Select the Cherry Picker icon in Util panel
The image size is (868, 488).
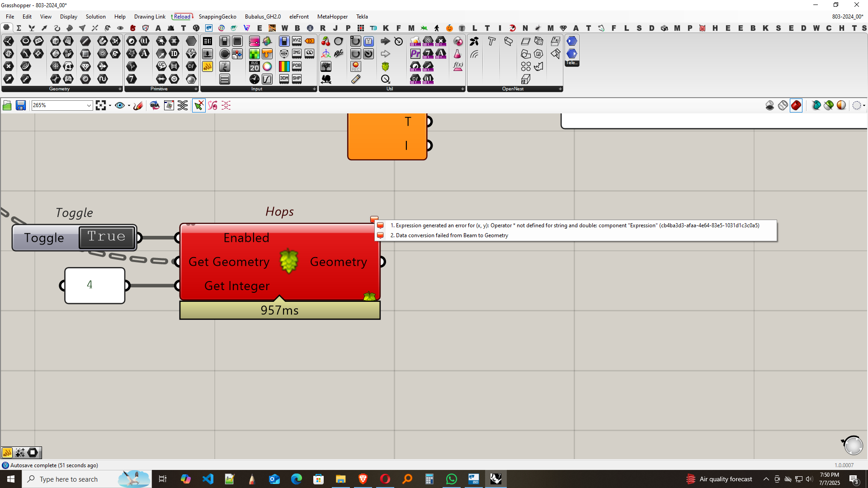click(325, 41)
